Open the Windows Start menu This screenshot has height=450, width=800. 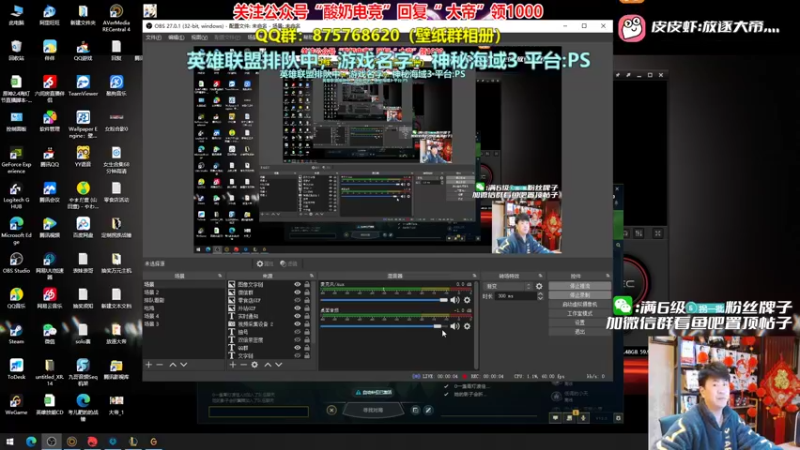(10, 441)
